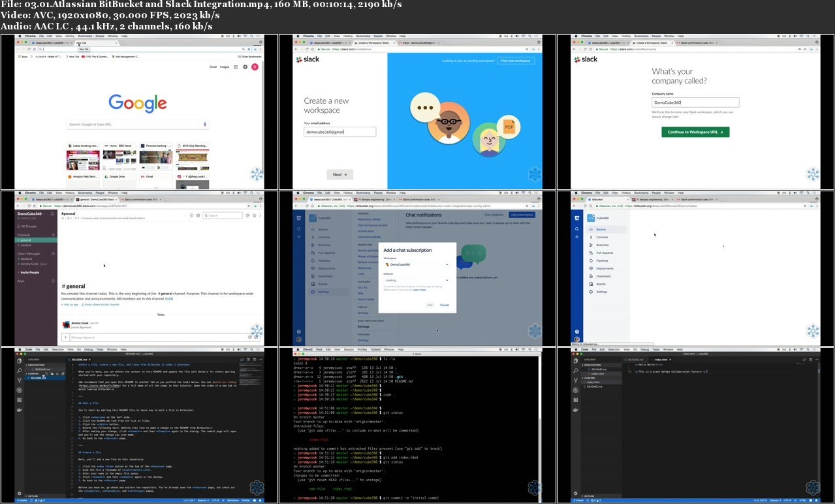Star the #general channel with star icon
Viewport: 835px width, 504px height.
pyautogui.click(x=63, y=218)
